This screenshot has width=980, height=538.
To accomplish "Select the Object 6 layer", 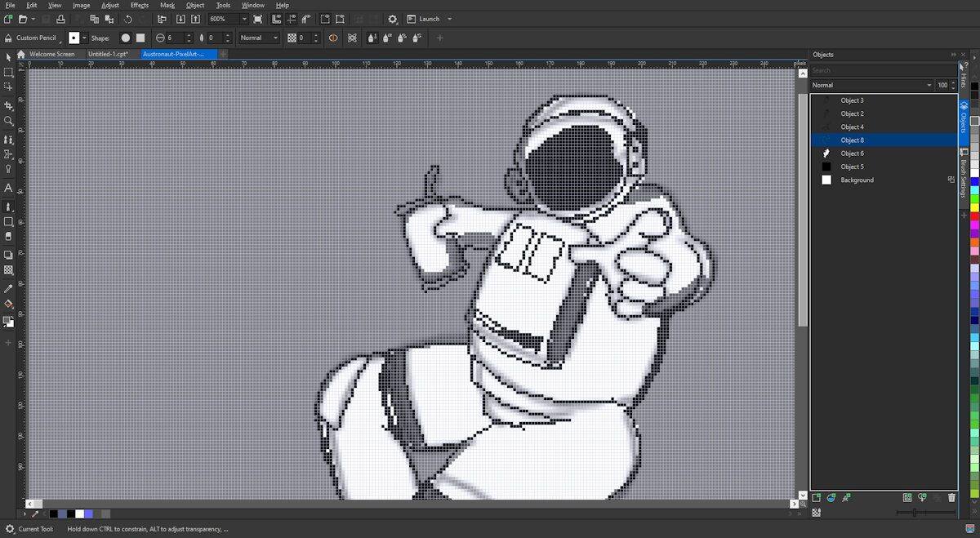I will (x=853, y=153).
